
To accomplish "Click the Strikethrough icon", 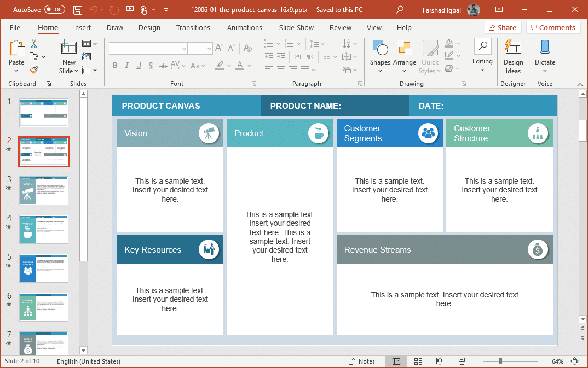I will [163, 65].
